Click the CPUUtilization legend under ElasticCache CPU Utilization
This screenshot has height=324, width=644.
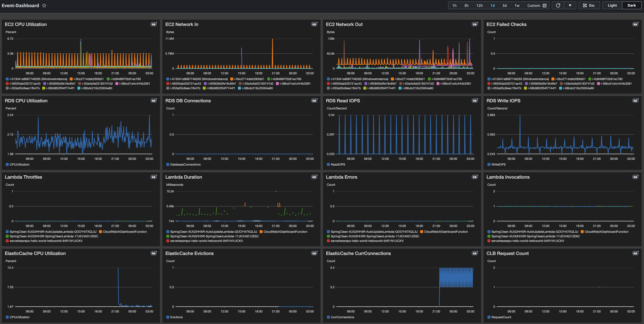(18, 317)
